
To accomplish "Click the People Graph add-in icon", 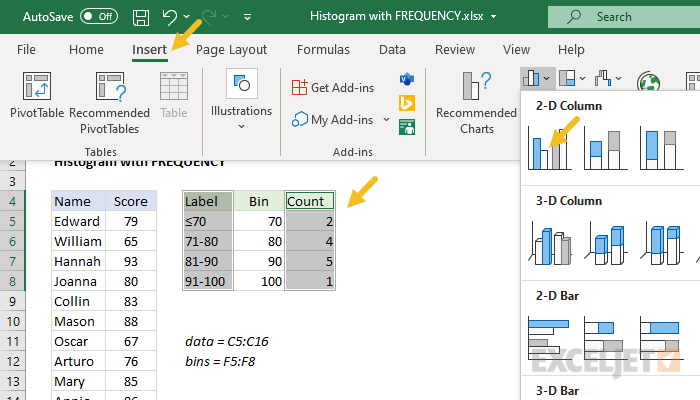I will coord(407,127).
